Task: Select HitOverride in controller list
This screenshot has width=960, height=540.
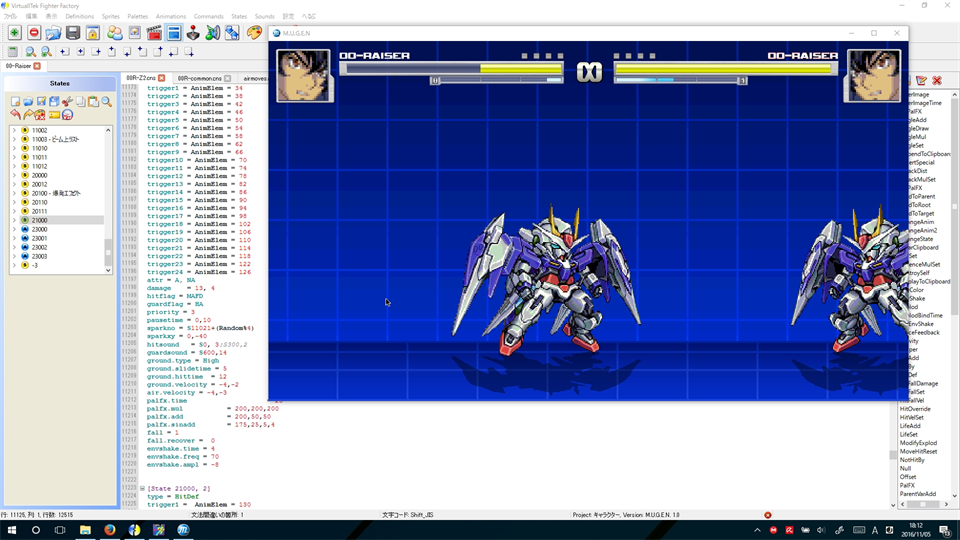Action: 915,409
